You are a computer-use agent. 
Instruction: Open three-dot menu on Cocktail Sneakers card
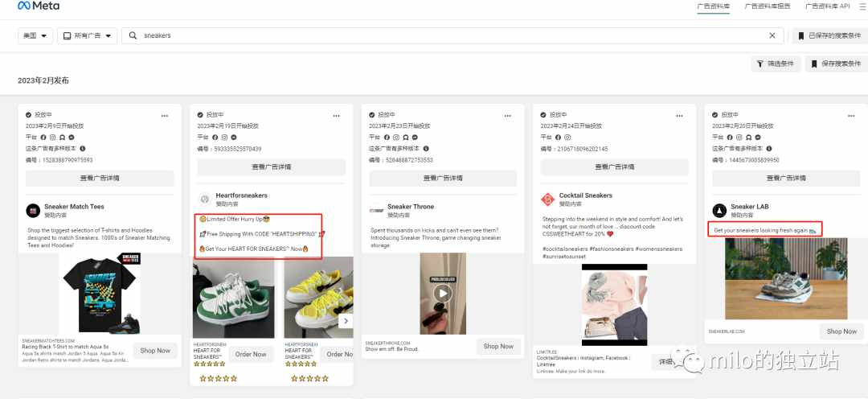click(x=679, y=116)
